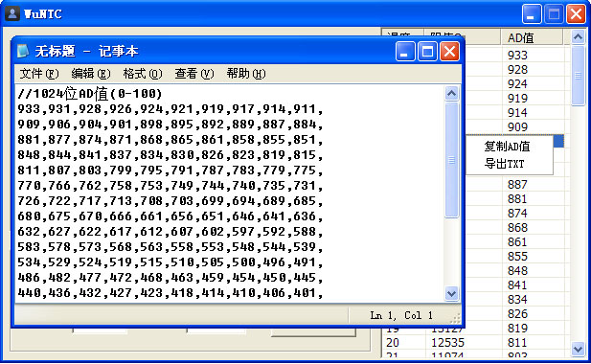Screen dimensions: 591x364
Task: Click the text line starting with 848,844,841
Action: (170, 155)
